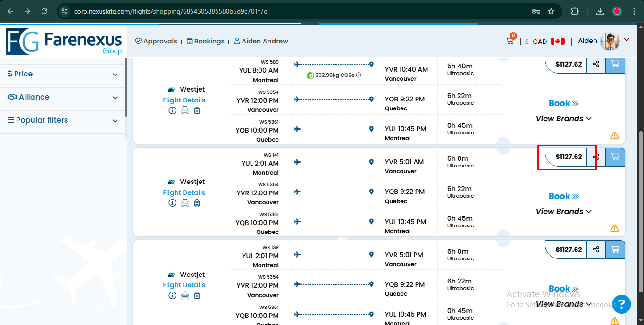Click the warning triangle on the WS 589 itinerary

(614, 136)
